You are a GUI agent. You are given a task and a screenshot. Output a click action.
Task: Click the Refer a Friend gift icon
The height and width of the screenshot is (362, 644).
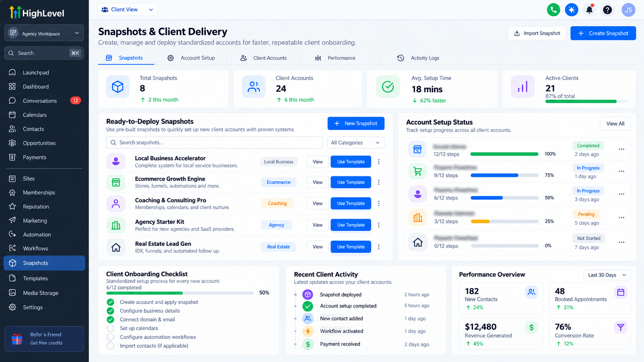click(17, 339)
